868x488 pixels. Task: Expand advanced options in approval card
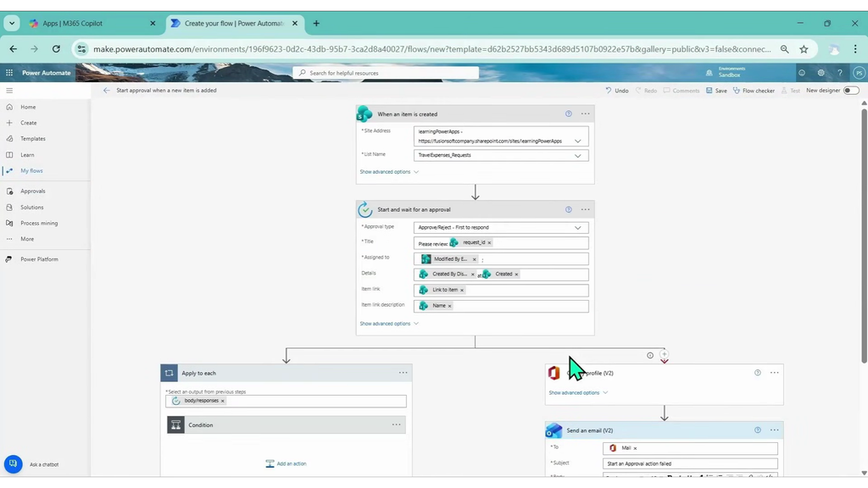tap(388, 324)
